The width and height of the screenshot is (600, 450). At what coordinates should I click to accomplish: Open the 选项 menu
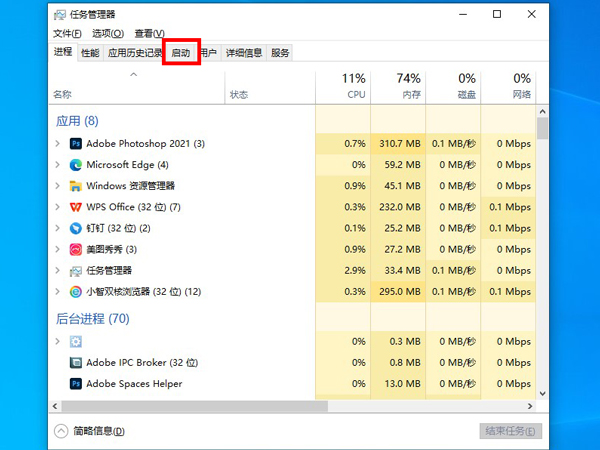coord(107,34)
